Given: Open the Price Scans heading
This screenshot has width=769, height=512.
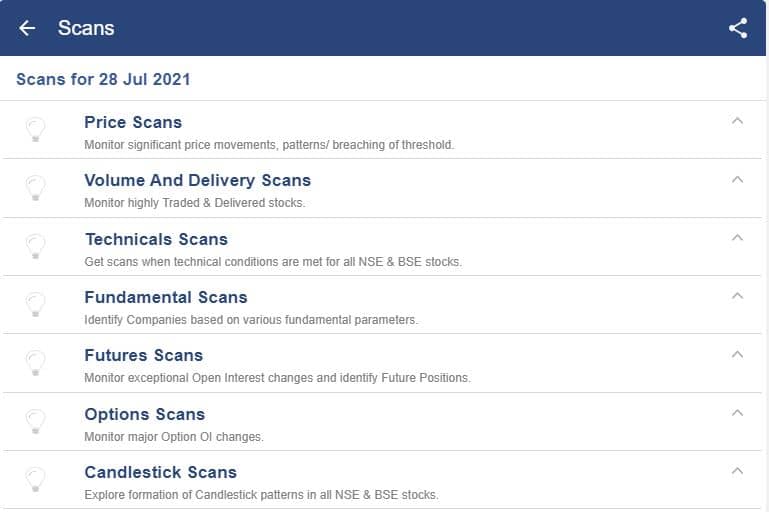Looking at the screenshot, I should [133, 122].
